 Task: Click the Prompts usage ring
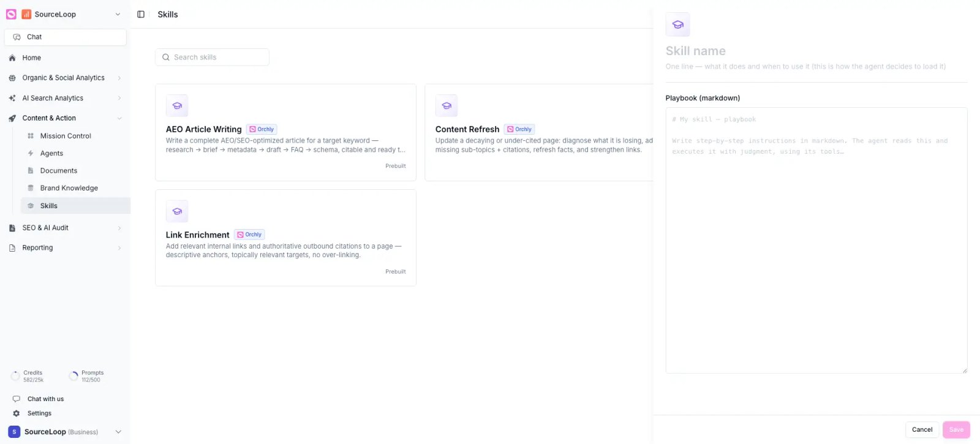click(73, 376)
